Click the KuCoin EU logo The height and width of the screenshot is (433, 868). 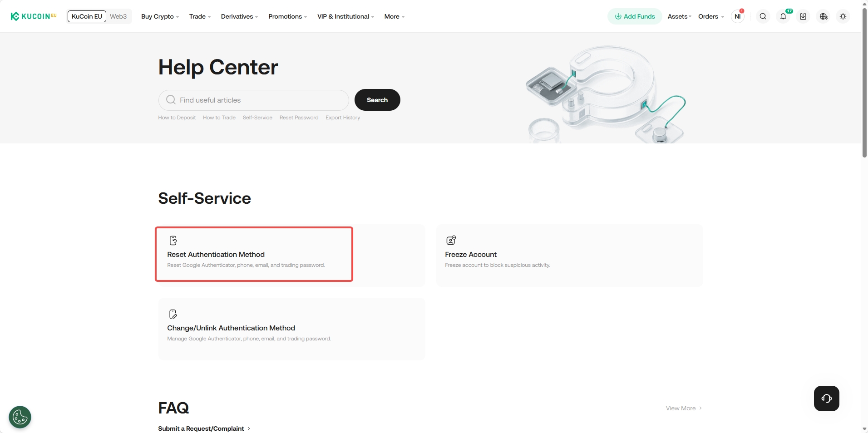[x=34, y=16]
